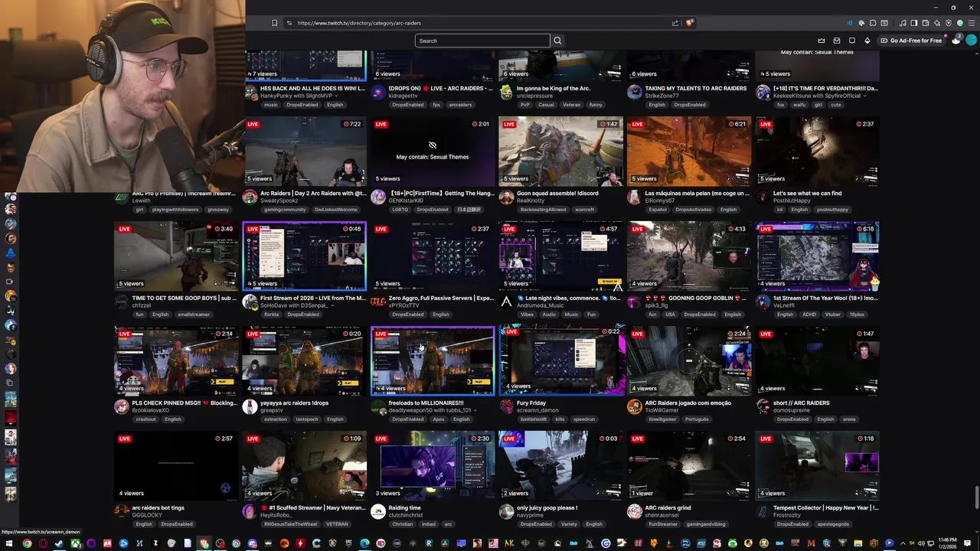
Task: Click the browser address bar URL
Action: (x=359, y=23)
